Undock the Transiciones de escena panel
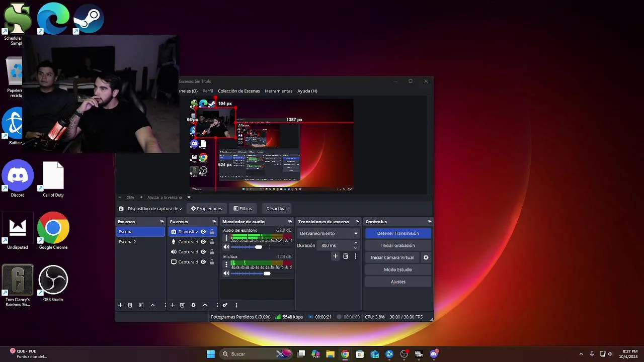 pos(357,222)
